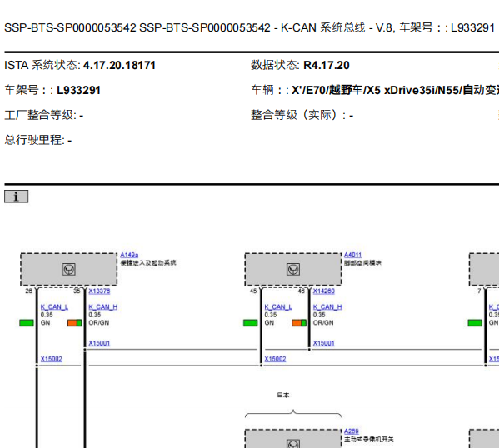The width and height of the screenshot is (499, 448).
Task: Open the X15002 link on the pin 45 wire
Action: [275, 359]
